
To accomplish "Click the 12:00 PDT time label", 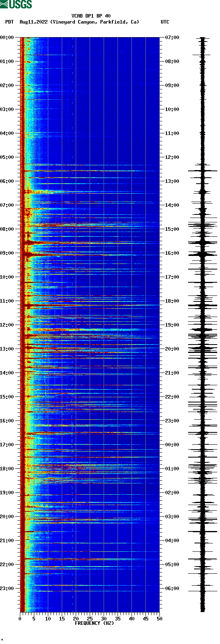I will pos(7,325).
